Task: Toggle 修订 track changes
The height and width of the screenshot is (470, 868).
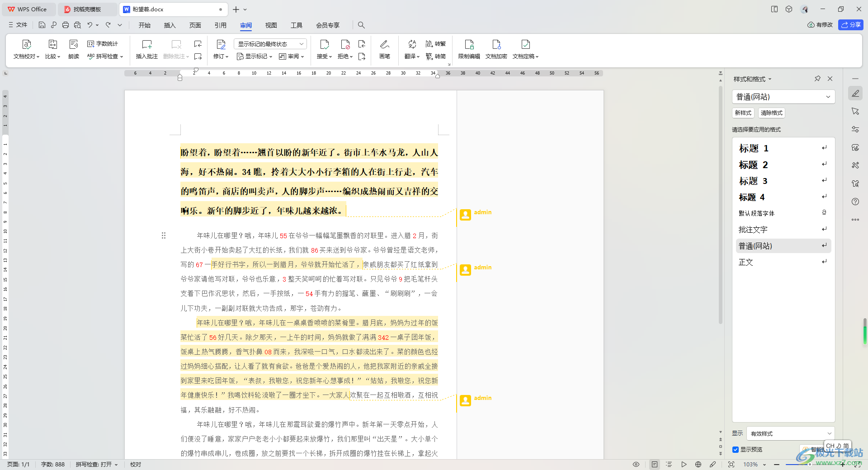Action: [x=221, y=50]
